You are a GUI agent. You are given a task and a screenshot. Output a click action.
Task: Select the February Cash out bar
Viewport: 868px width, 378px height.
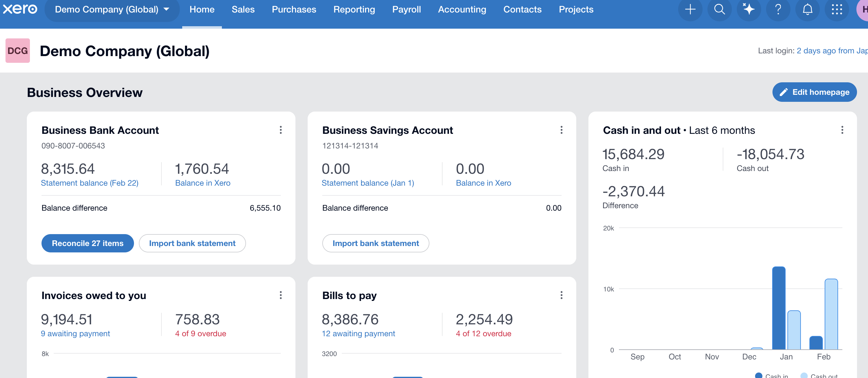pos(831,314)
